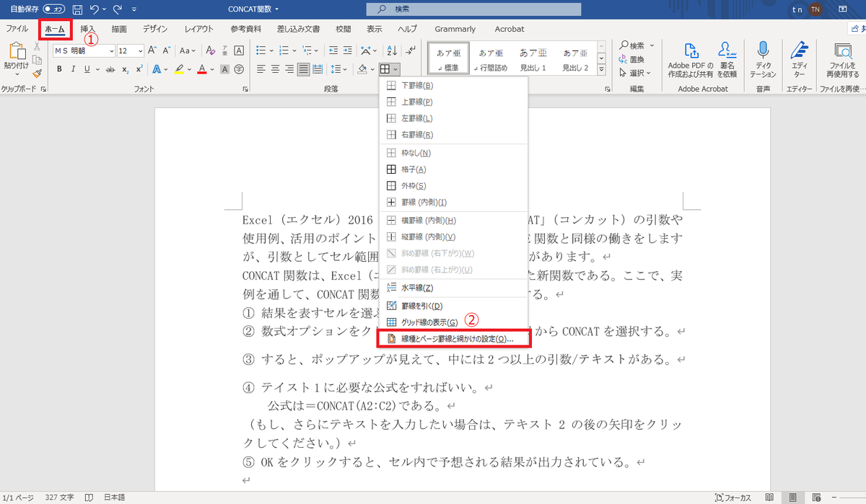This screenshot has height=504, width=866.
Task: Expand the numbered list dropdown arrow
Action: pos(294,50)
